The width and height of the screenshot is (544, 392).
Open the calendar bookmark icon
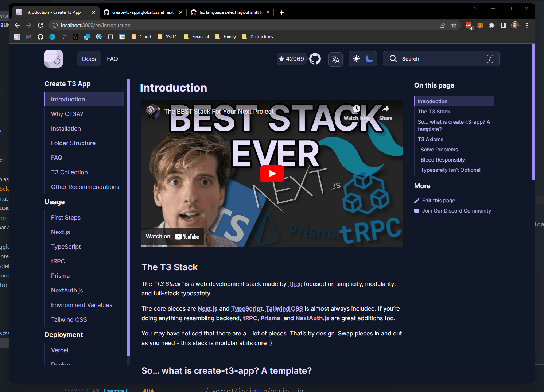click(x=122, y=37)
